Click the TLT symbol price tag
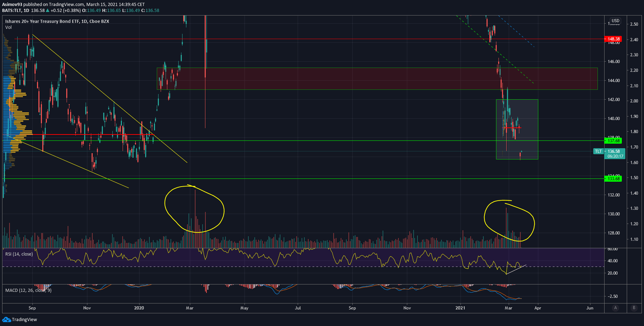 [x=598, y=151]
